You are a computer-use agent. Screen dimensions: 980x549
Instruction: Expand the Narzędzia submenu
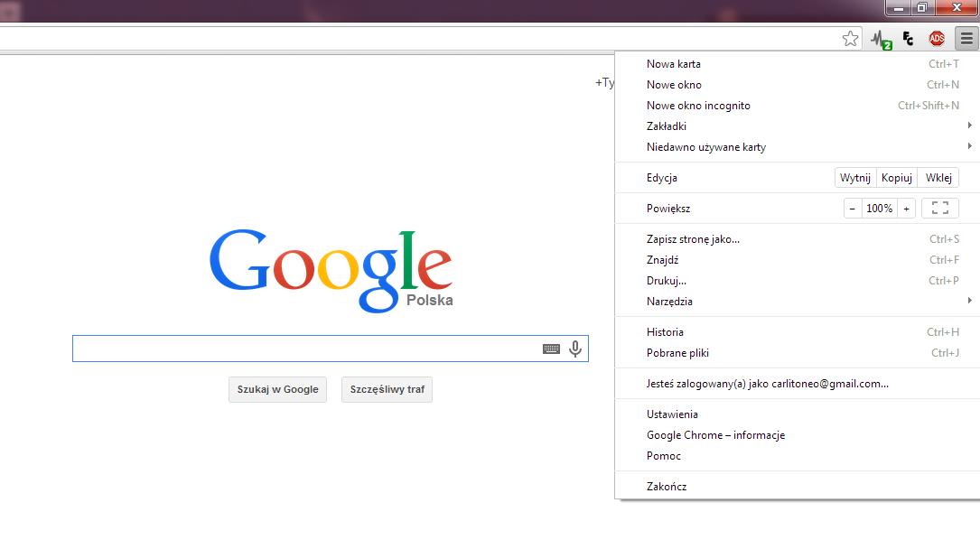(x=797, y=301)
